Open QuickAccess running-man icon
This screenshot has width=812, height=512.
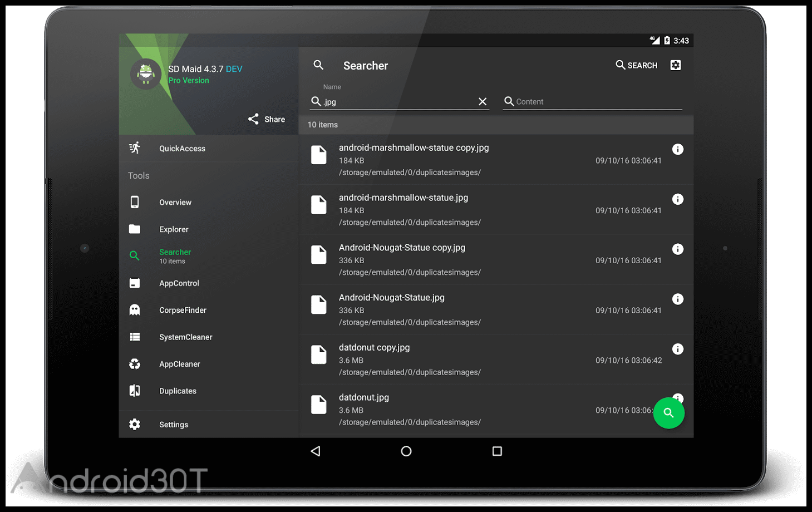pos(135,148)
